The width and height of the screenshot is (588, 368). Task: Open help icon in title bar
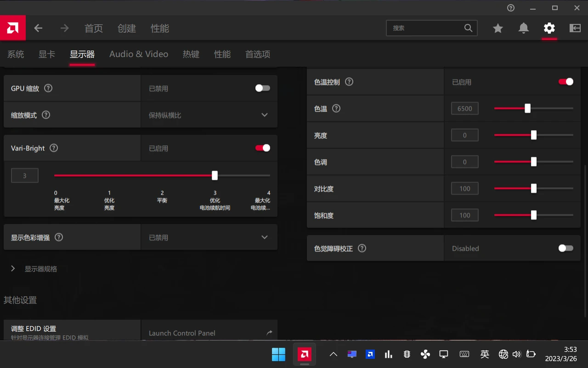coord(511,8)
